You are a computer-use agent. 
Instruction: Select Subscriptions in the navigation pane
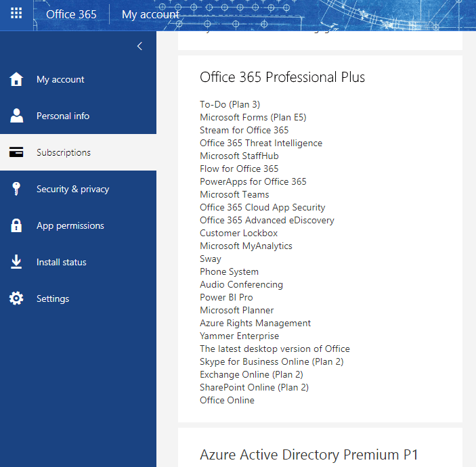pos(78,152)
